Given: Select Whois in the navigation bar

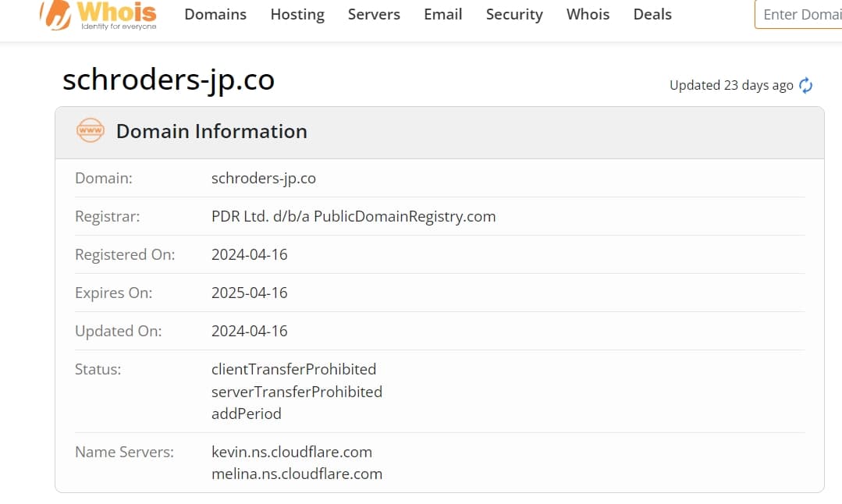Looking at the screenshot, I should [x=588, y=15].
